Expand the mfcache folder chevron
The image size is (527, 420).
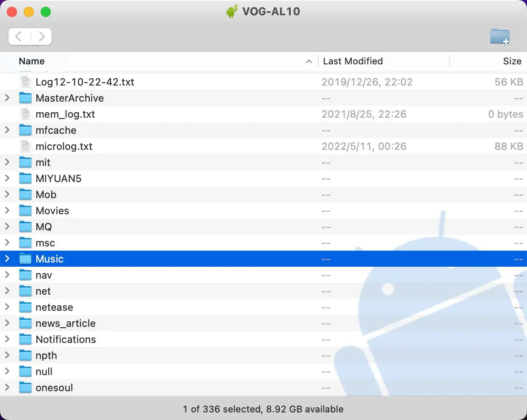(x=7, y=130)
